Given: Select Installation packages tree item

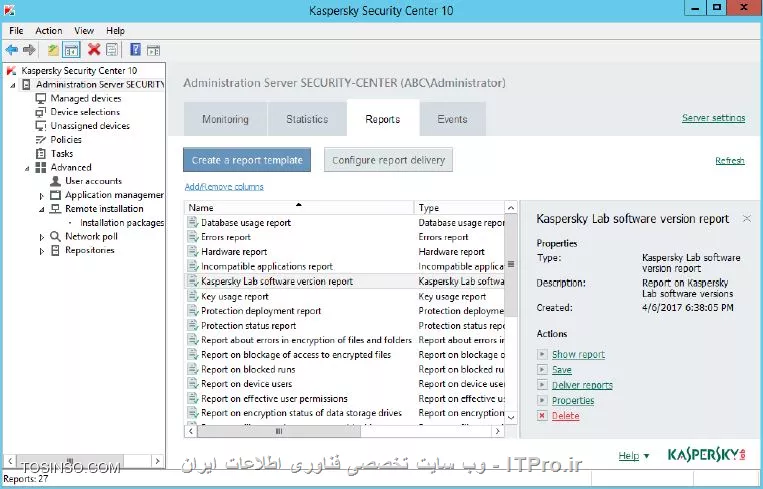Looking at the screenshot, I should pos(122,223).
